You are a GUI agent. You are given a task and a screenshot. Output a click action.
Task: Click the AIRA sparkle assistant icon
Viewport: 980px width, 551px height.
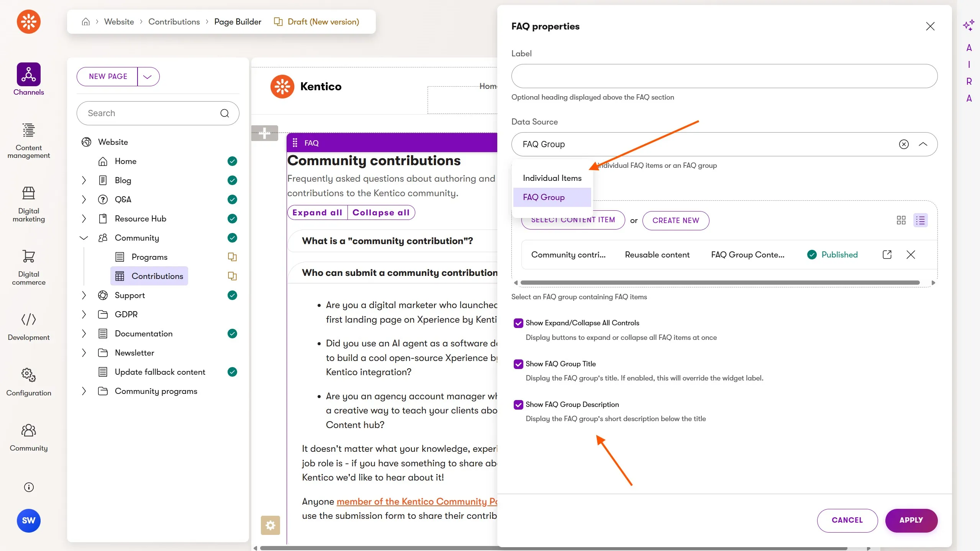pyautogui.click(x=969, y=25)
